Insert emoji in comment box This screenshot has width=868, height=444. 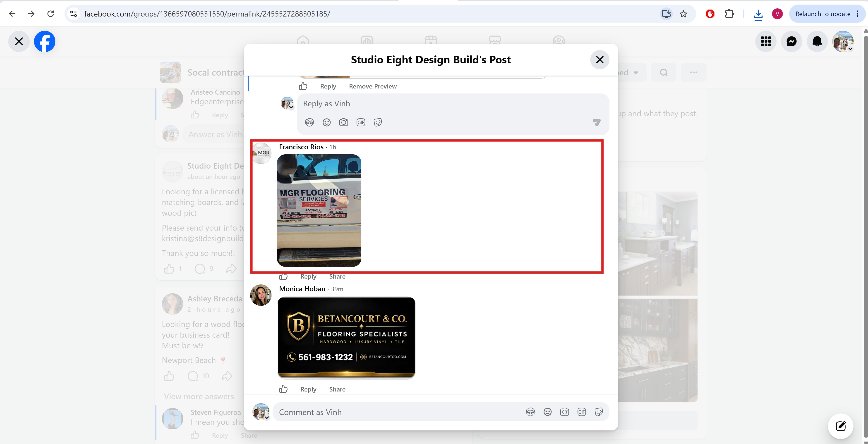(548, 412)
